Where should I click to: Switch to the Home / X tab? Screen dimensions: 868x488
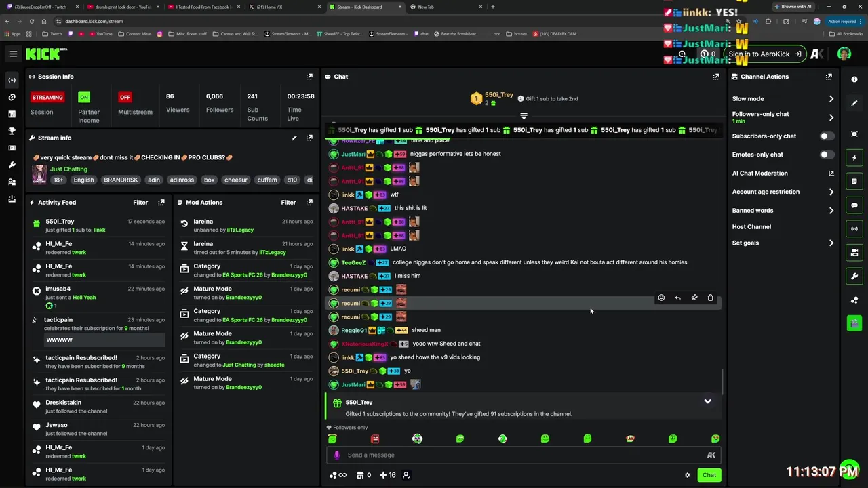pyautogui.click(x=284, y=7)
